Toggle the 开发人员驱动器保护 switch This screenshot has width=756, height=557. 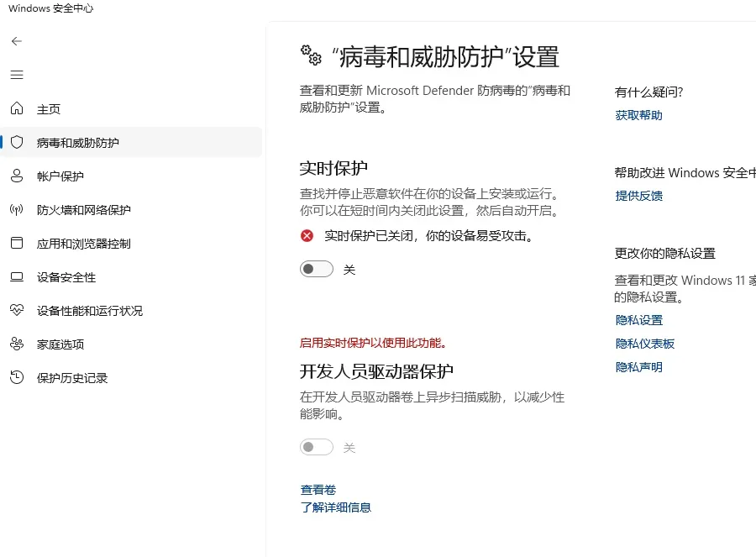[317, 448]
